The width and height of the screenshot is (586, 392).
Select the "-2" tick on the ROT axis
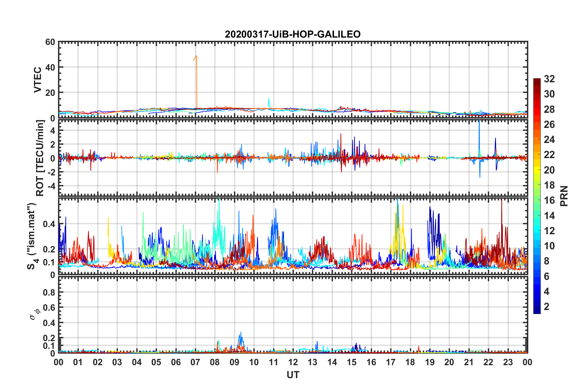[x=51, y=172]
